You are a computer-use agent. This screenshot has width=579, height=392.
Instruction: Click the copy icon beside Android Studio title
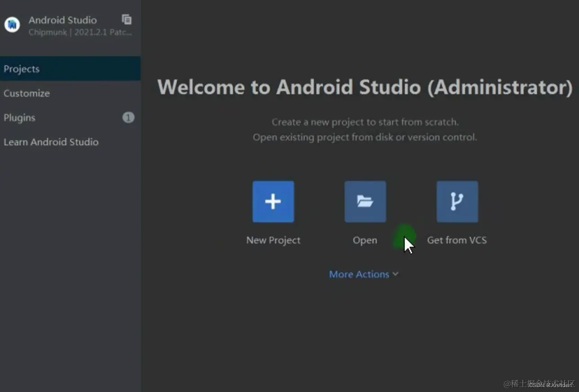click(x=127, y=19)
